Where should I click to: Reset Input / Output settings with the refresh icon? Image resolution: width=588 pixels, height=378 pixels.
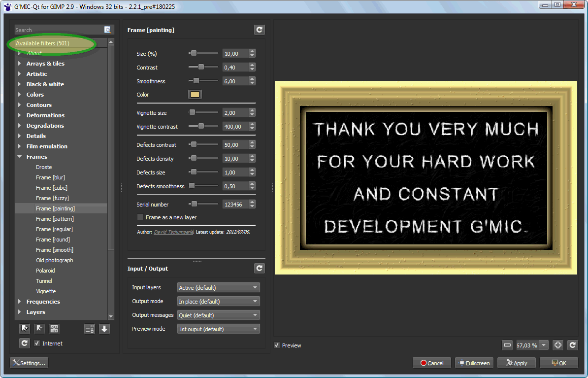click(260, 269)
